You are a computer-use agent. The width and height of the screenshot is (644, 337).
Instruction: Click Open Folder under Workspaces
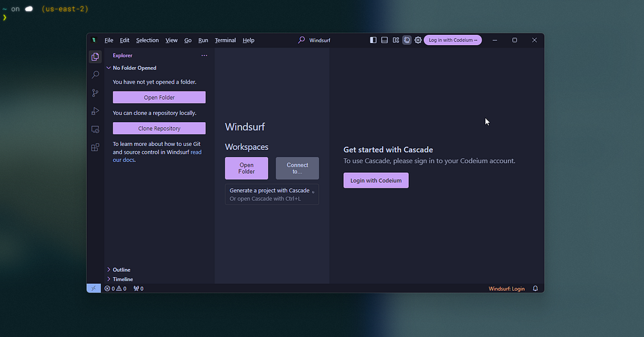click(x=247, y=168)
